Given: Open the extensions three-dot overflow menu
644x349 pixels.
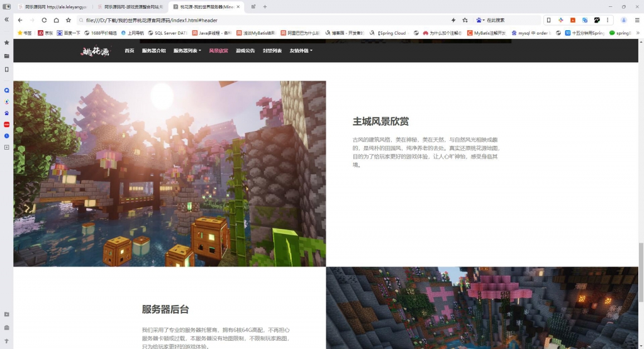Looking at the screenshot, I should [x=608, y=20].
